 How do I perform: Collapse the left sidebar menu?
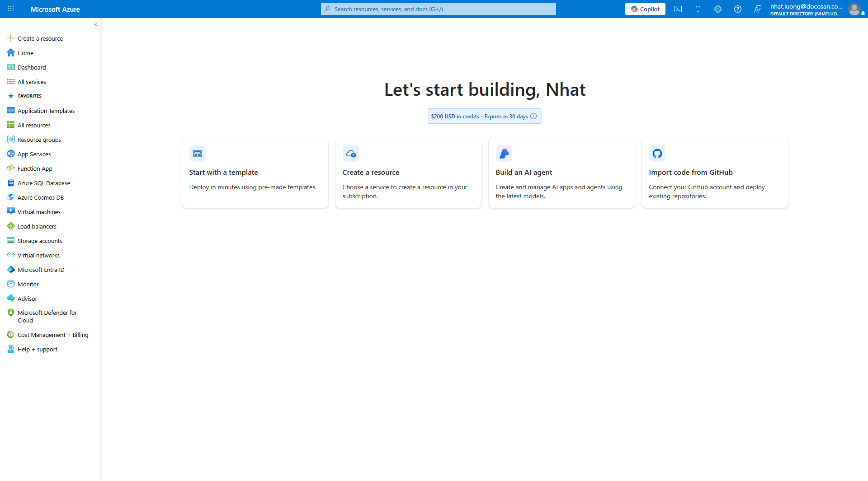(95, 24)
